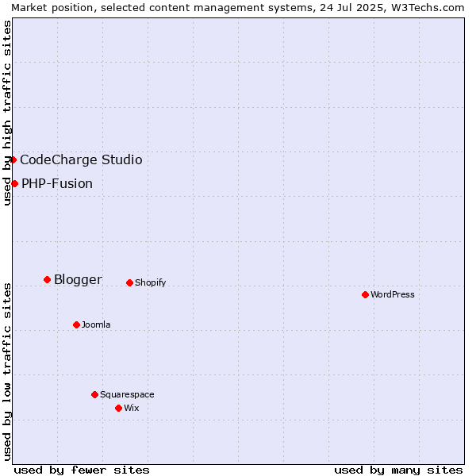This screenshot has height=476, width=476.
Task: Click the "used by many sites" axis label
Action: click(398, 470)
